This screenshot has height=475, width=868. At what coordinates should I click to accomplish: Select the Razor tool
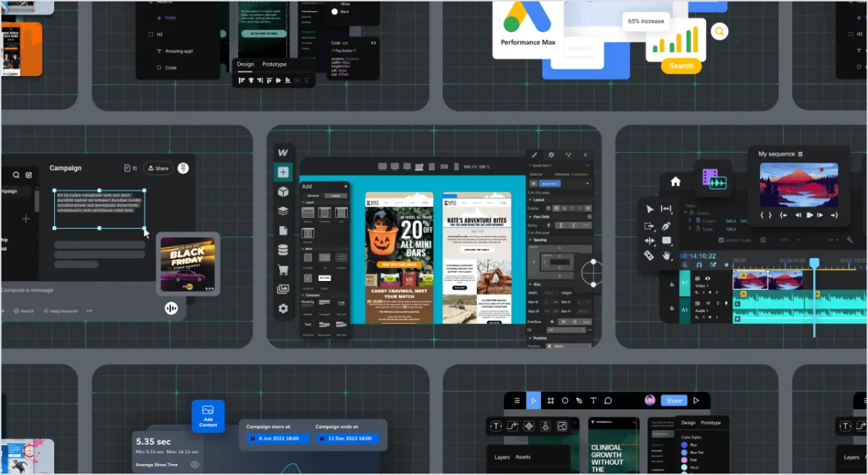650,256
